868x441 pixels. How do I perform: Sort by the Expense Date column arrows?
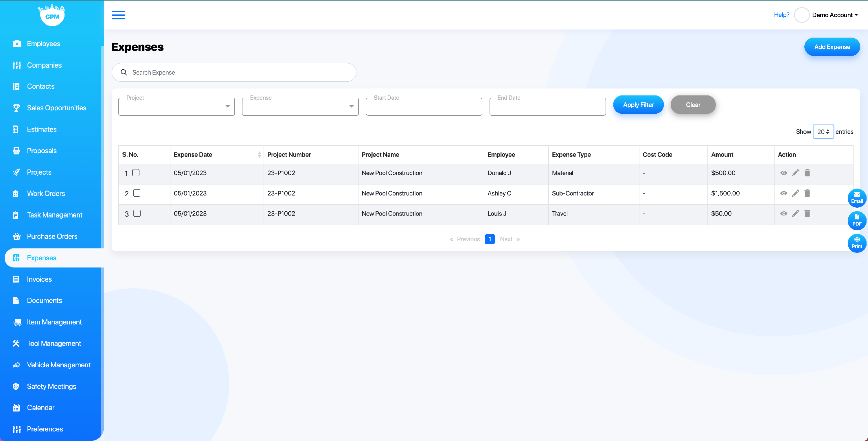[259, 155]
